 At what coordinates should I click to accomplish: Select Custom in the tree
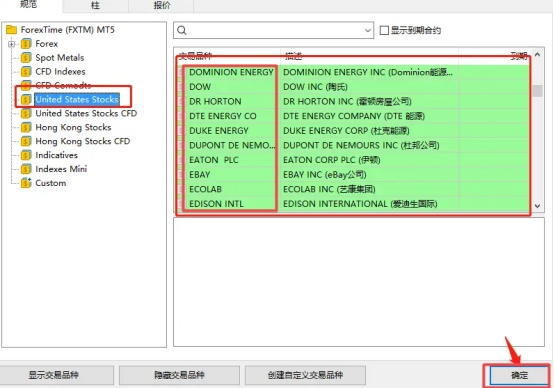pyautogui.click(x=51, y=183)
